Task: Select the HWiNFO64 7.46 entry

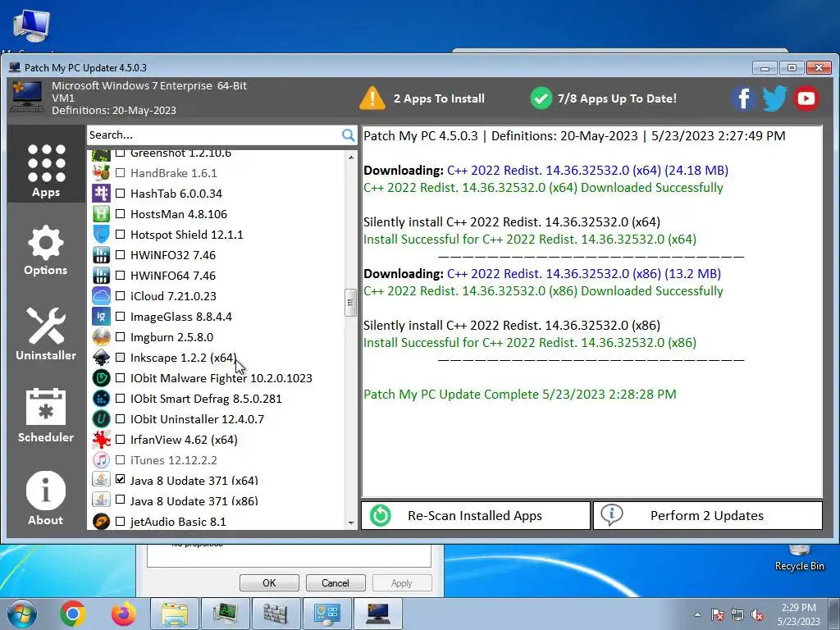Action: click(x=173, y=276)
